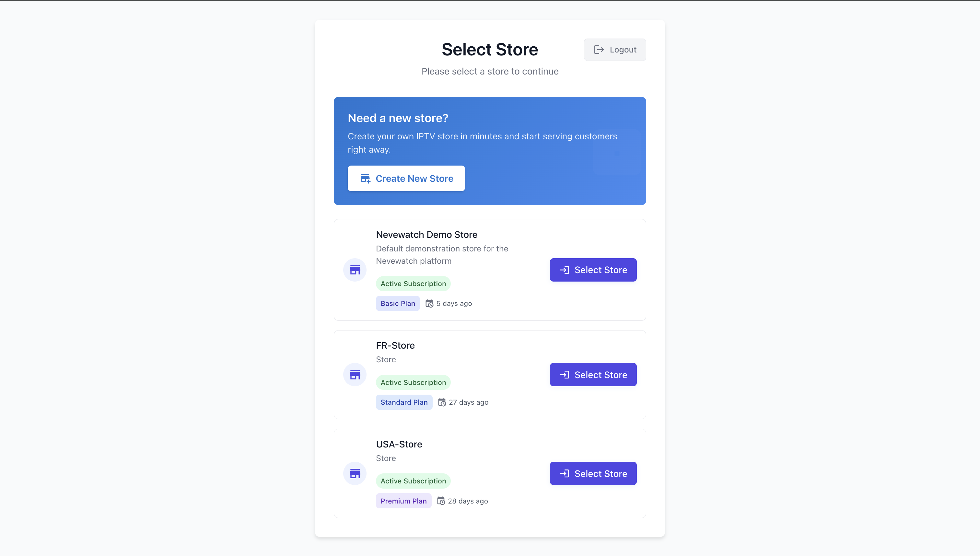Click the calendar icon next to 5 days ago
Image resolution: width=980 pixels, height=556 pixels.
tap(429, 304)
